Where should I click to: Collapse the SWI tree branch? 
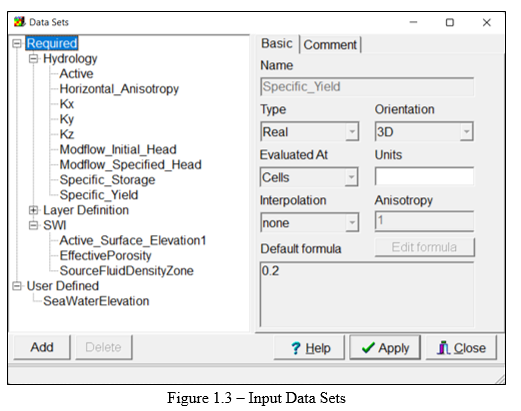coord(33,225)
